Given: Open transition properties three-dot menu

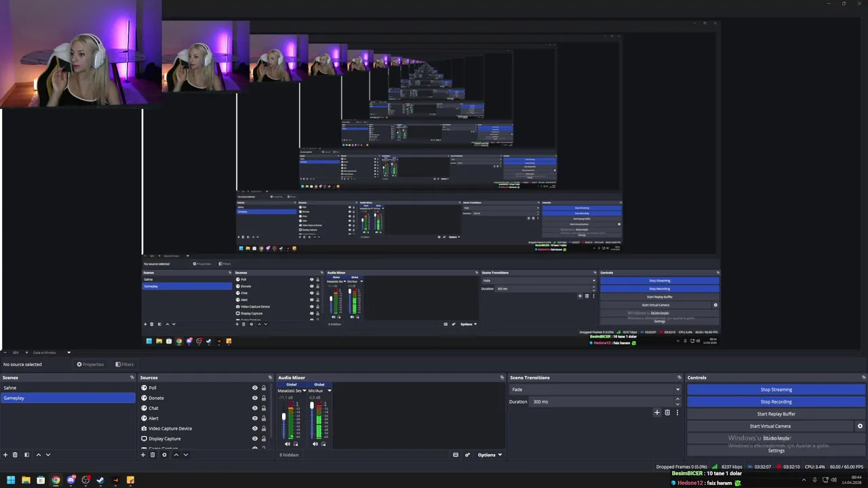Looking at the screenshot, I should coord(677,412).
